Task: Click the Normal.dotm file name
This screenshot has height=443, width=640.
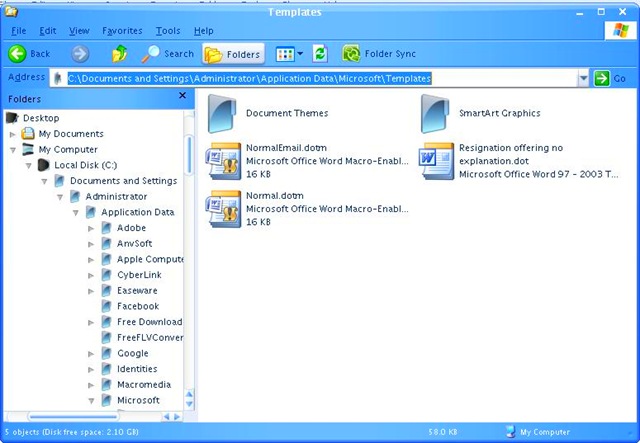Action: pos(275,196)
